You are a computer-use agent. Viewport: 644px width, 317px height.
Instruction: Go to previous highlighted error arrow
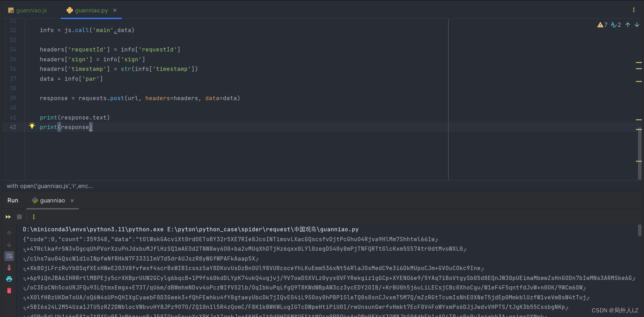628,25
